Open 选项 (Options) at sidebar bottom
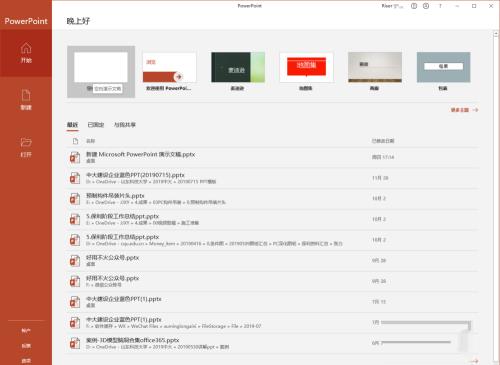The width and height of the screenshot is (500, 365). [26, 361]
